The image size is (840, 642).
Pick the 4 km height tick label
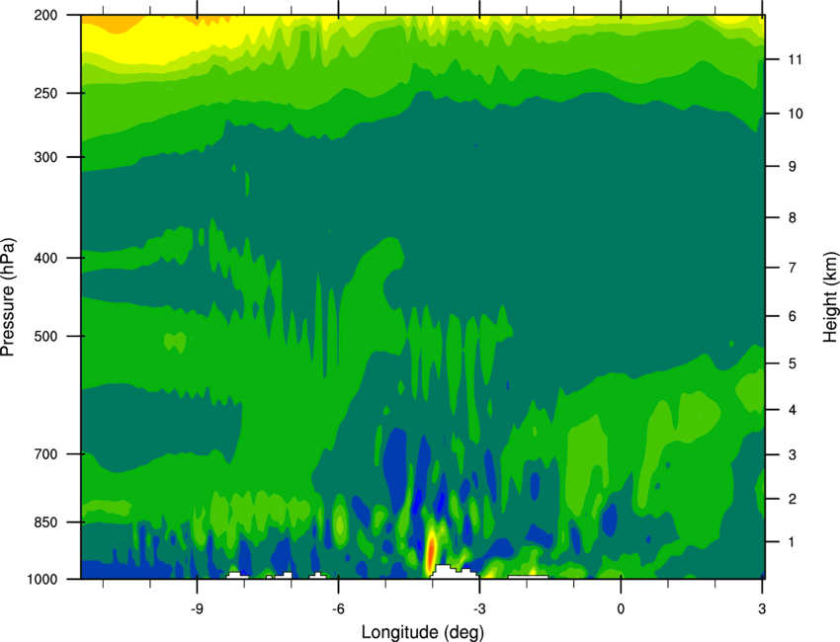tap(793, 410)
